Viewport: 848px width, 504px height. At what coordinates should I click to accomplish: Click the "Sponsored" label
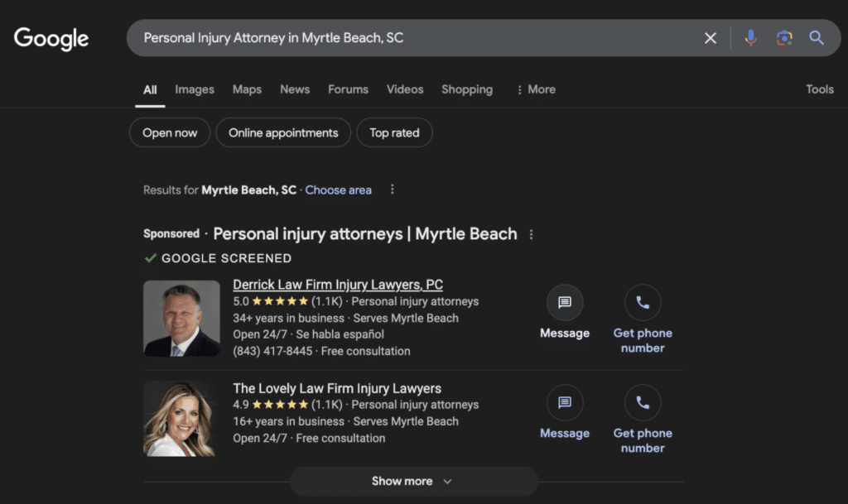[171, 234]
